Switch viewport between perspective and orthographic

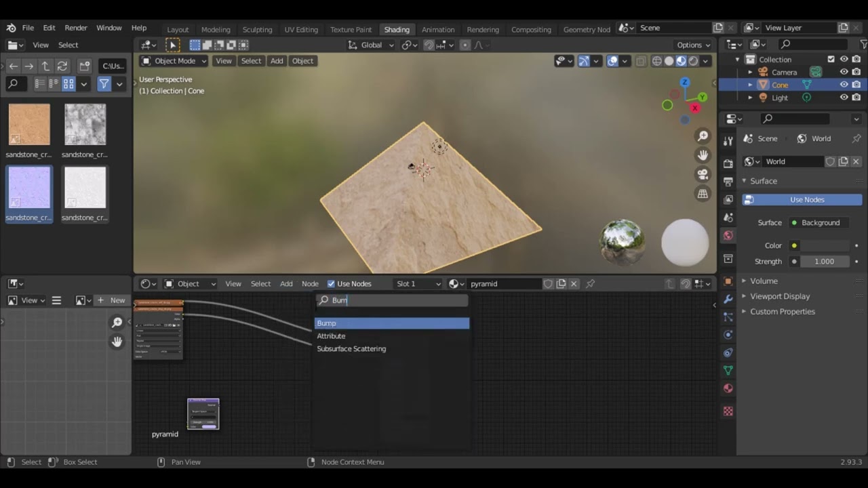[x=703, y=194]
